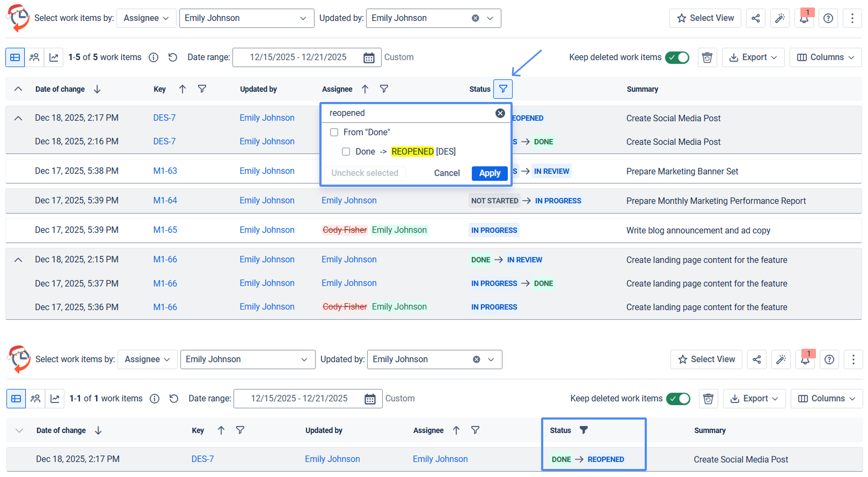Open the Export dropdown in the upper panel
Screen dimensions: 868x477
click(753, 57)
